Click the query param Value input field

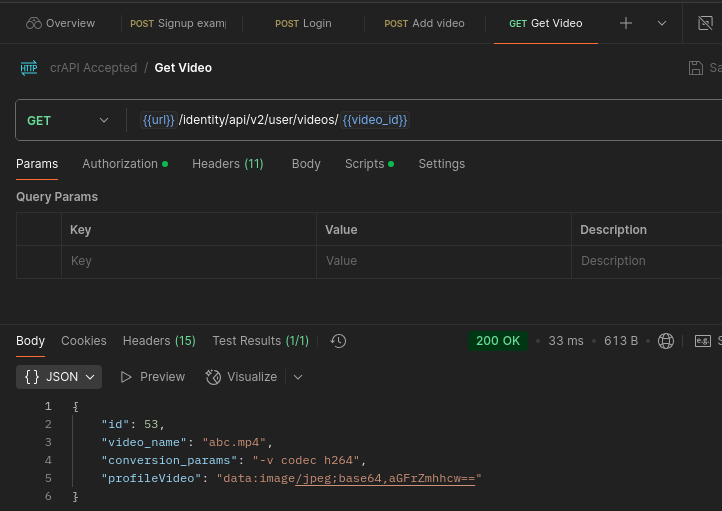444,261
